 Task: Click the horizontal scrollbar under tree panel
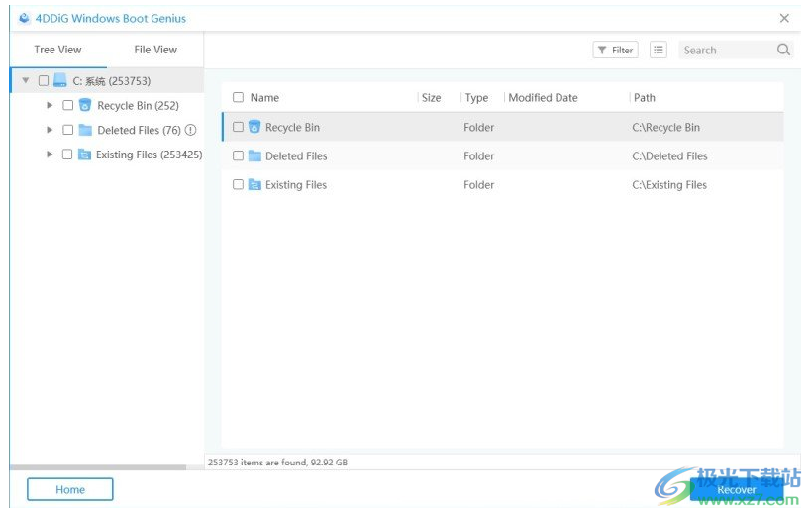point(97,467)
